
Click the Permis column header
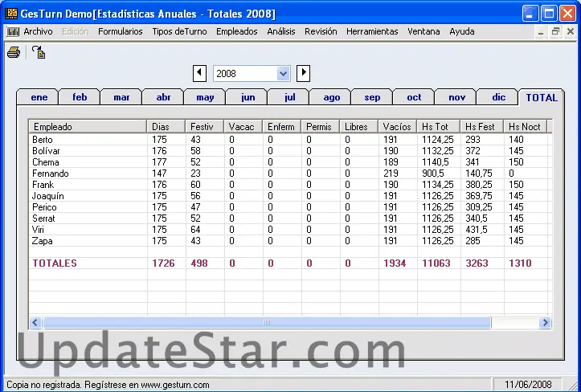(x=320, y=127)
